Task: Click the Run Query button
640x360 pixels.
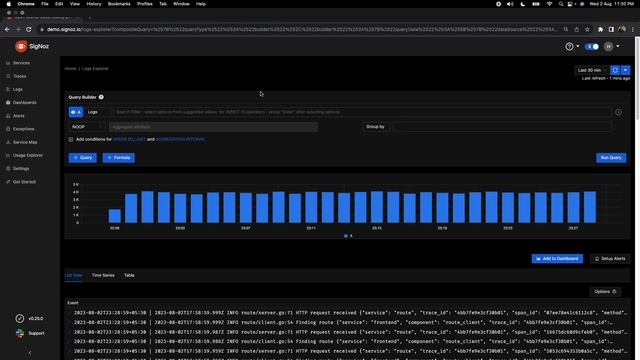Action: (x=611, y=158)
